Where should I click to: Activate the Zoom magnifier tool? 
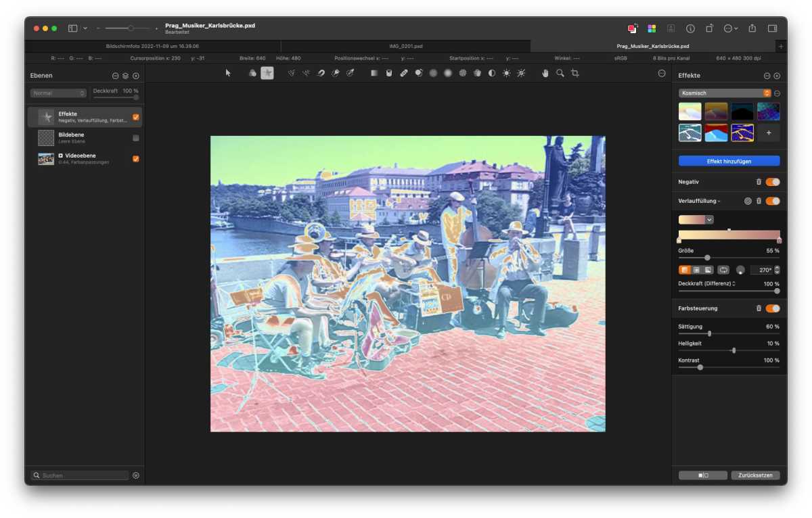click(559, 72)
